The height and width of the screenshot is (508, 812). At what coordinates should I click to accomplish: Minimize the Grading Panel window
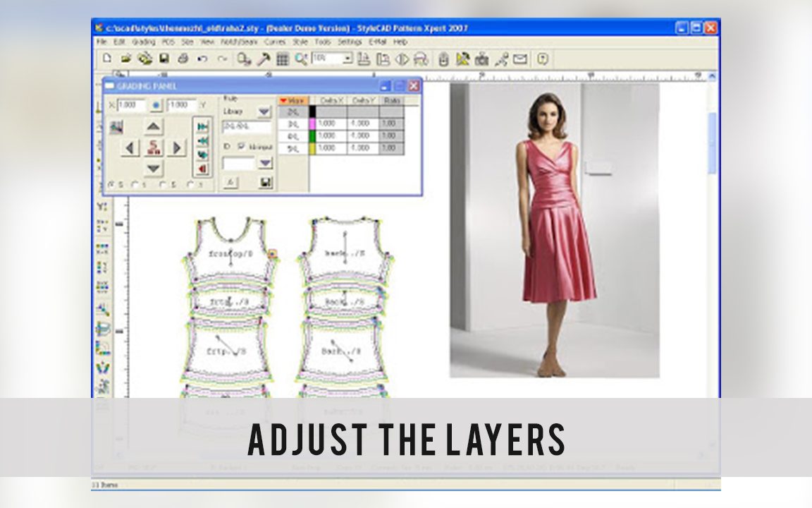(385, 86)
